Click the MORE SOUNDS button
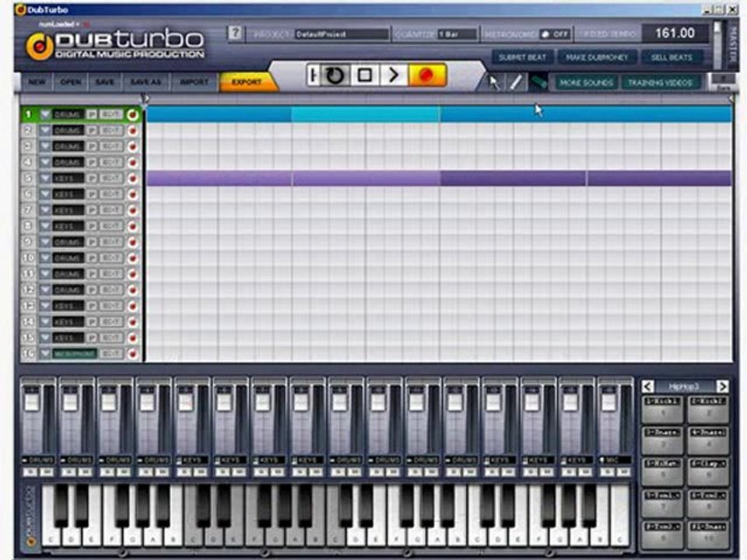 [x=587, y=83]
